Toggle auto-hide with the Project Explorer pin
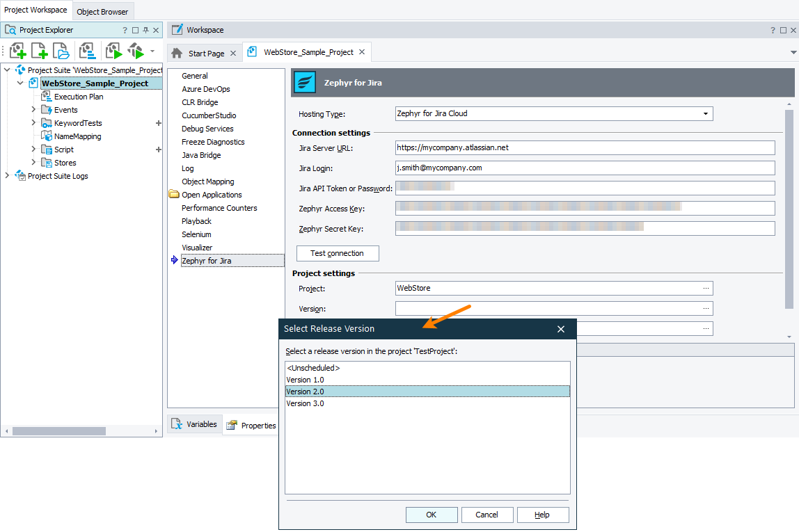Viewport: 799px width, 532px height. tap(144, 30)
